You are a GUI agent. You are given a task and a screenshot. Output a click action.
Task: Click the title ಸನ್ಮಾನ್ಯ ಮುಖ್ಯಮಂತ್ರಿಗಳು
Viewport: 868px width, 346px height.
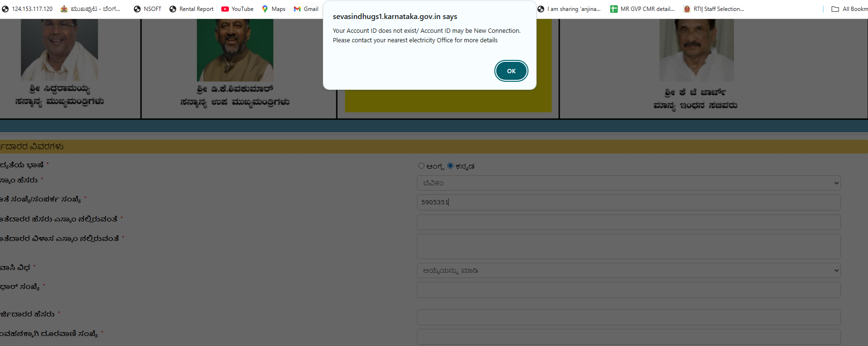pyautogui.click(x=59, y=102)
